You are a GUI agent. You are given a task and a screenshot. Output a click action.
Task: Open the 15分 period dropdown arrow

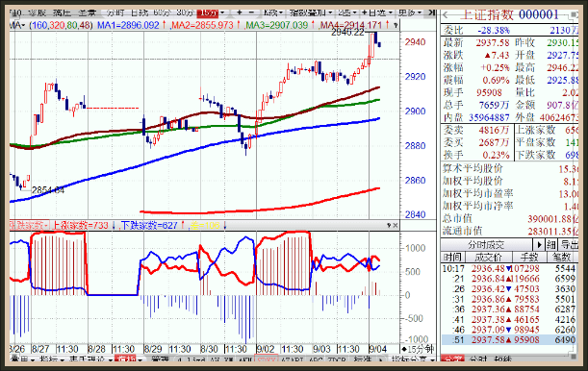click(x=222, y=12)
